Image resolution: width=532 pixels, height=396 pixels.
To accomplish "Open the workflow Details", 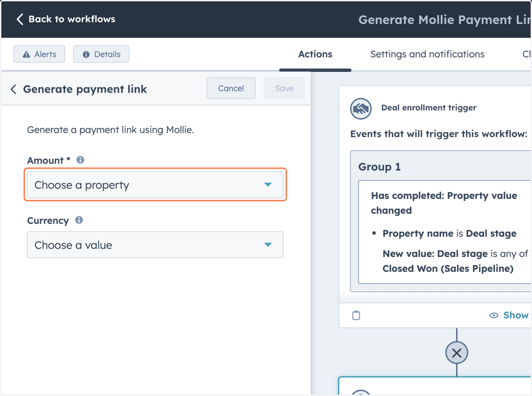I will point(101,54).
